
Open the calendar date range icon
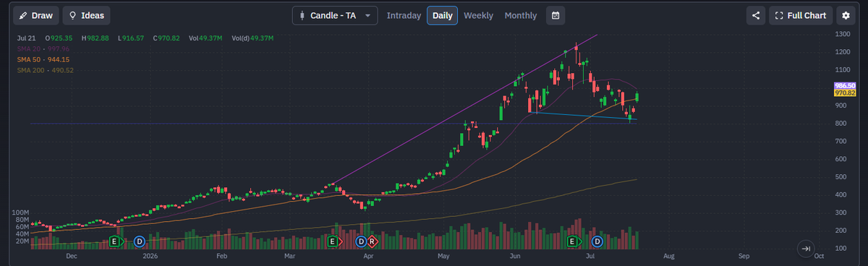pyautogui.click(x=555, y=15)
